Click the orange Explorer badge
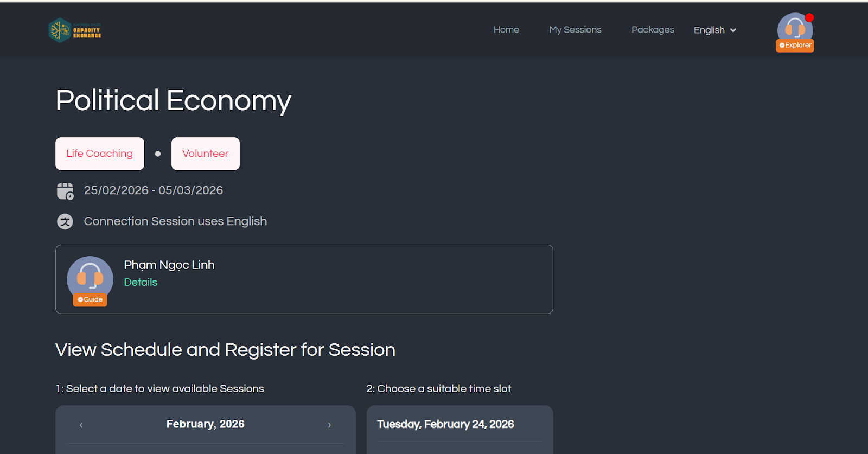The height and width of the screenshot is (454, 868). coord(795,46)
